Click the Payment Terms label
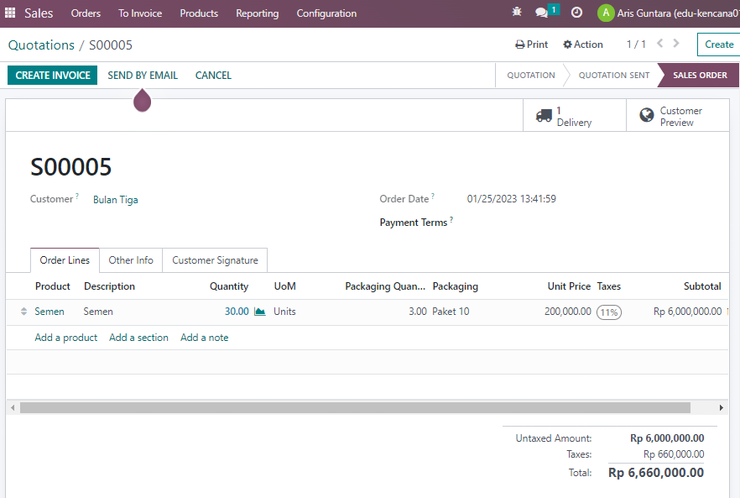Viewport: 740px width, 498px height. 413,222
